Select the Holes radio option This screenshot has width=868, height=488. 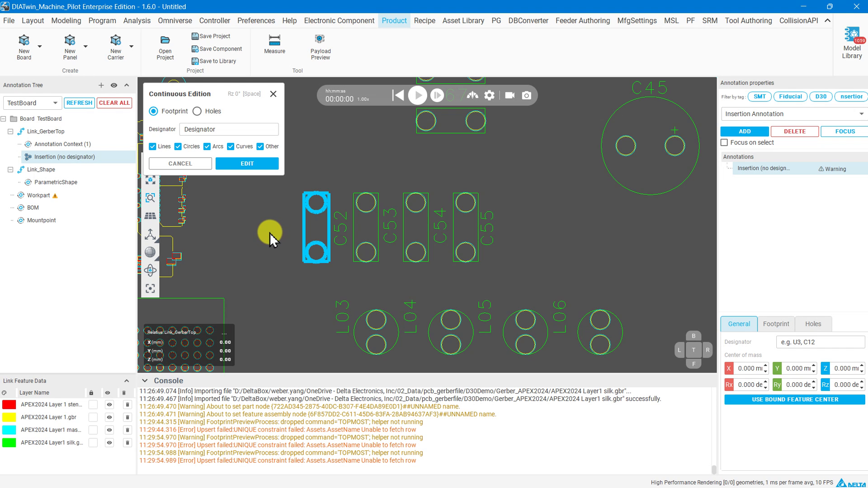(197, 111)
